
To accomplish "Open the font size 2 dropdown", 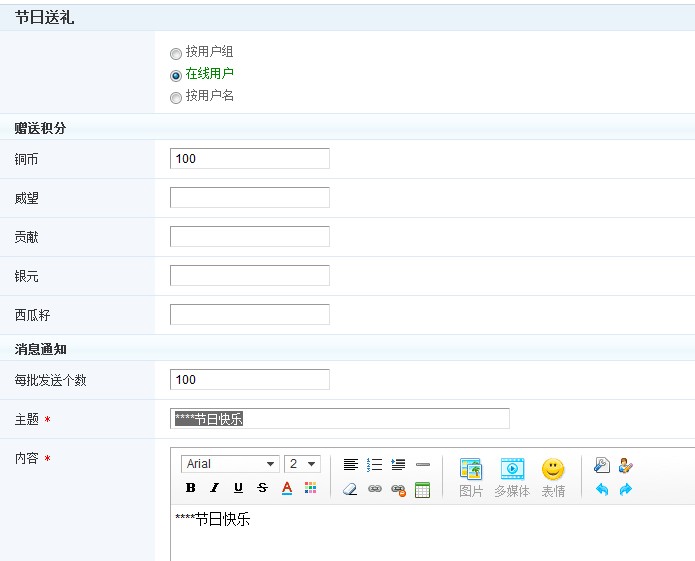I will tap(302, 464).
